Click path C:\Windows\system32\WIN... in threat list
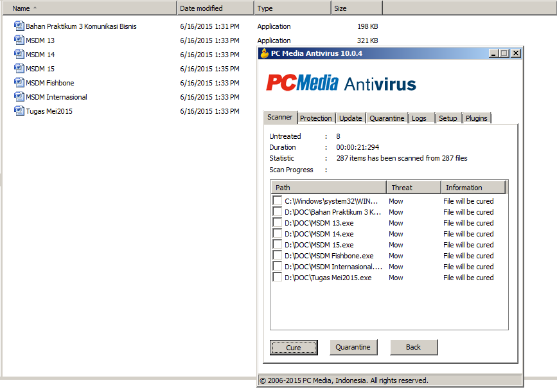The image size is (557, 392). [331, 200]
